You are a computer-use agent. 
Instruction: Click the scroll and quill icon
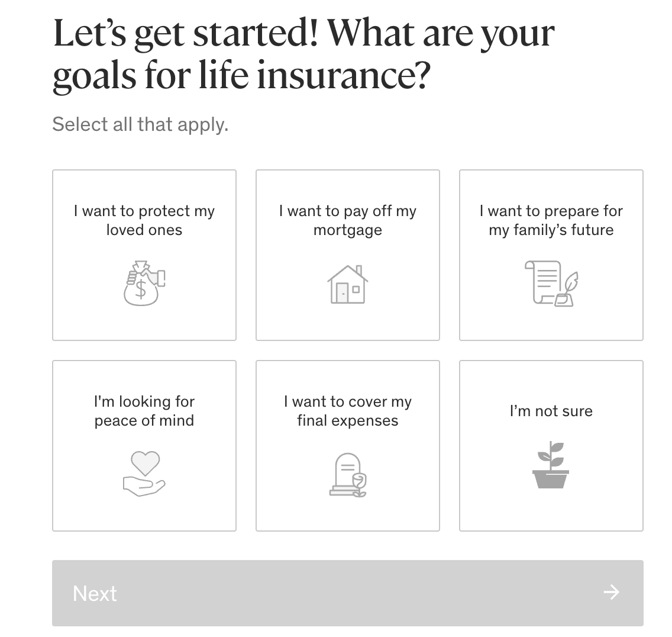coord(551,283)
